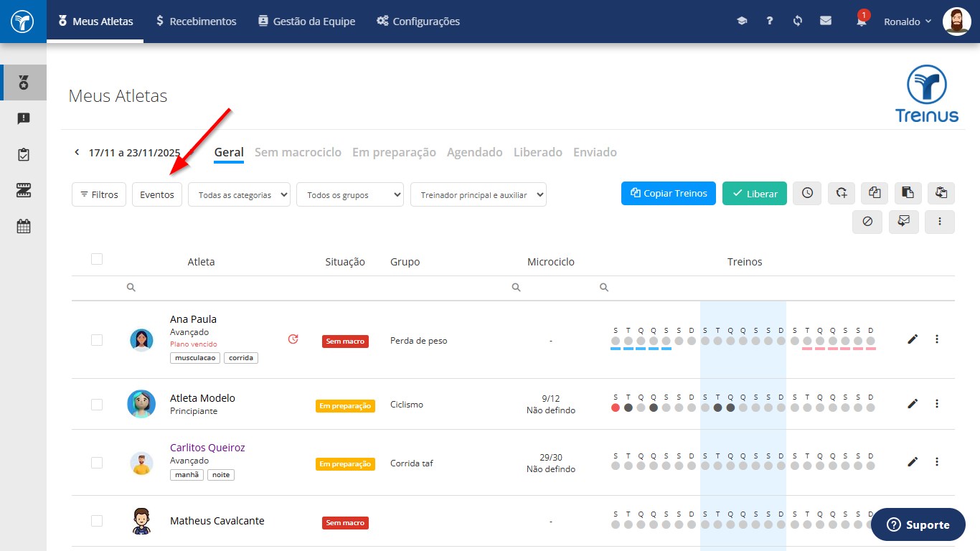The width and height of the screenshot is (980, 551).
Task: Open the clipboard checklist sidebar icon
Action: pyautogui.click(x=24, y=154)
